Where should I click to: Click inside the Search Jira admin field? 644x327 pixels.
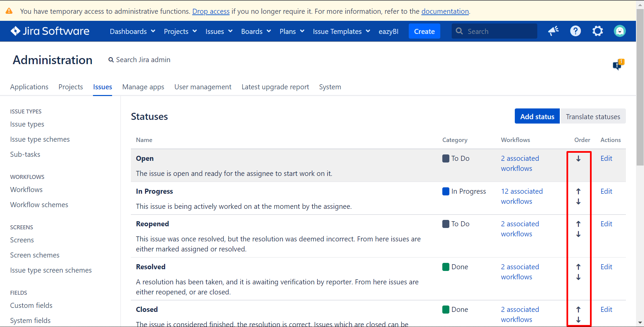(x=143, y=59)
